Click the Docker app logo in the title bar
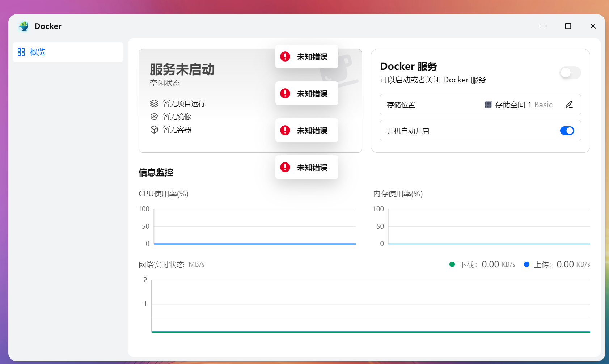Image resolution: width=609 pixels, height=364 pixels. (x=24, y=26)
